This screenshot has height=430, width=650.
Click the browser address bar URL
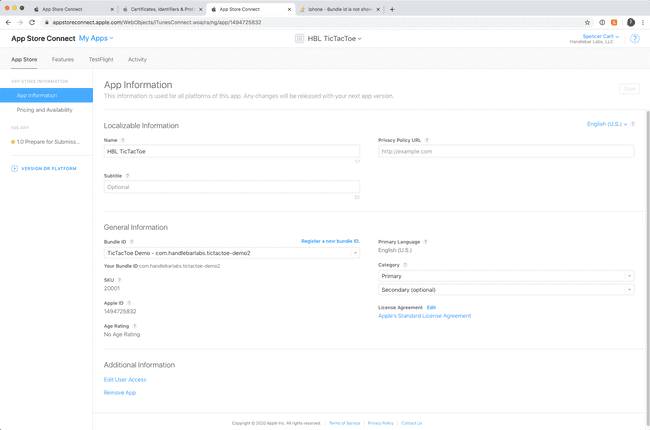click(x=157, y=22)
